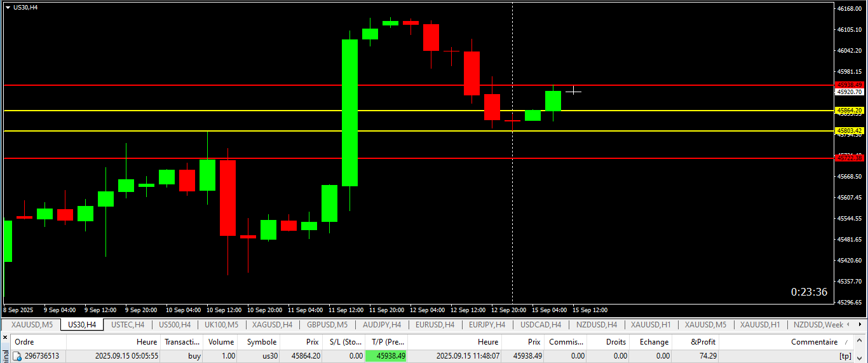Select the yellow 45864.20 price label
868x363 pixels.
pyautogui.click(x=850, y=111)
